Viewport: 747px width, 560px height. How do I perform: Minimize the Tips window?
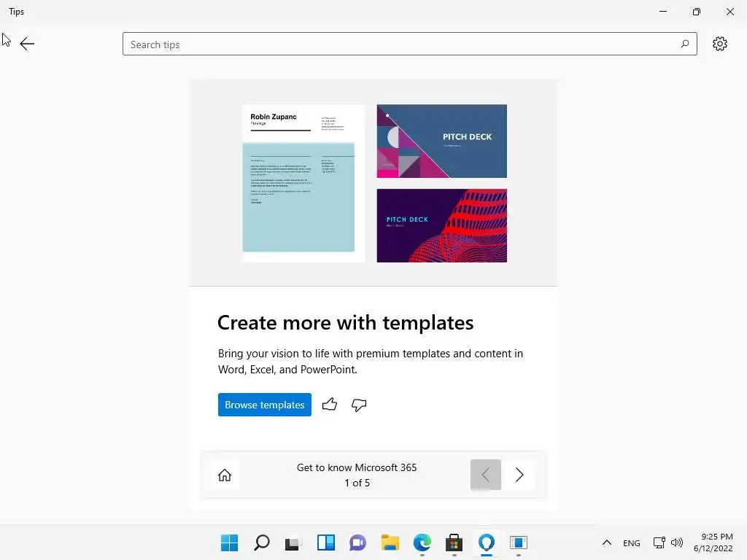[x=662, y=12]
